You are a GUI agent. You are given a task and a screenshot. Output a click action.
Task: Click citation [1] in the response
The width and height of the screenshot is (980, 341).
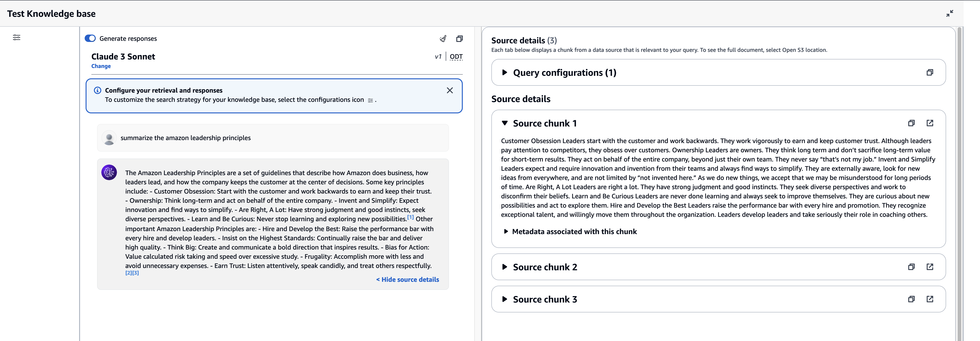[410, 218]
